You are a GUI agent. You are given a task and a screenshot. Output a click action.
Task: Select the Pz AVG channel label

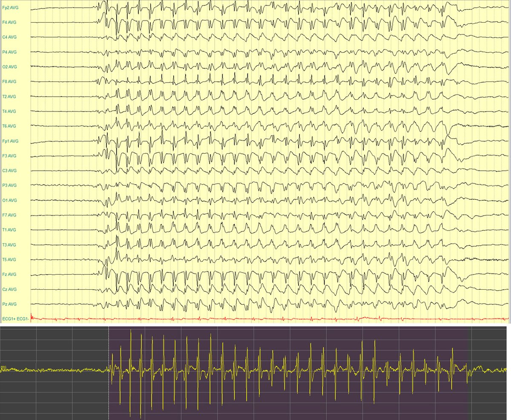[9, 304]
